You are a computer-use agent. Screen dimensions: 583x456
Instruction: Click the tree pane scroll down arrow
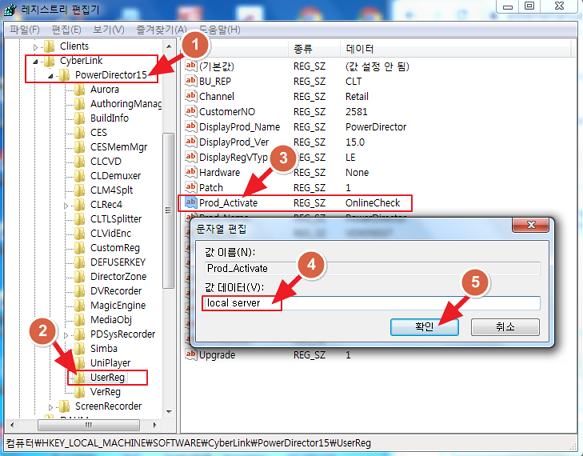[x=169, y=411]
